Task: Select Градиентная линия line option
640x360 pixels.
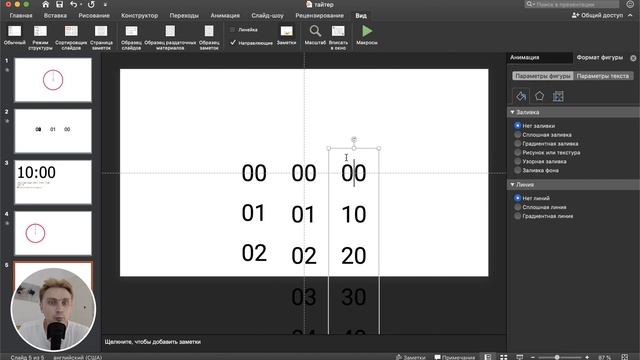Action: pyautogui.click(x=518, y=216)
